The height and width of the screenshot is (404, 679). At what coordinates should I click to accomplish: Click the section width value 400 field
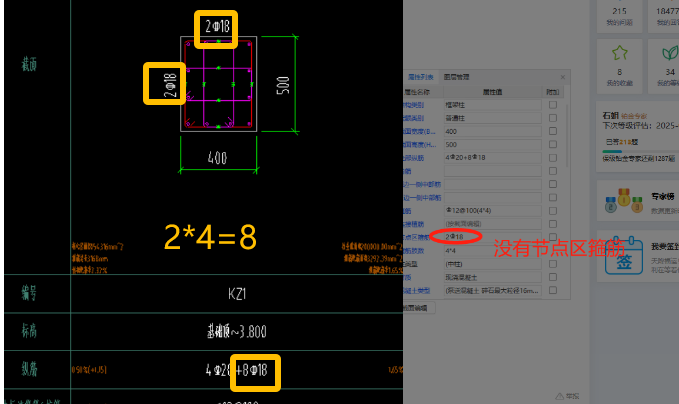point(492,131)
